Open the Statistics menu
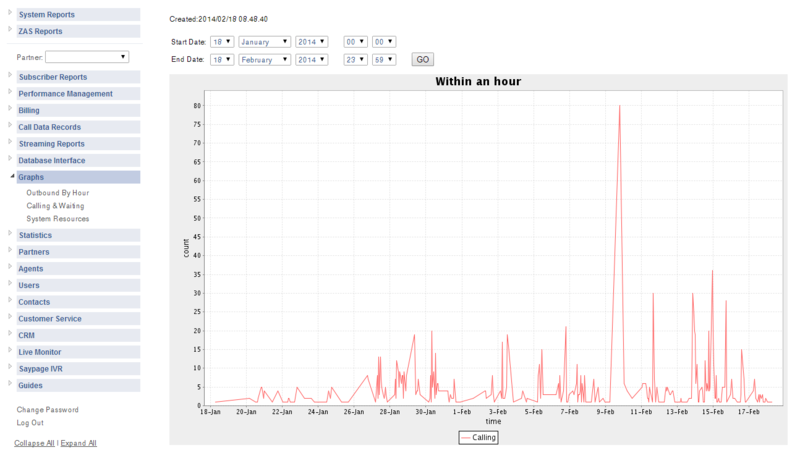Screen dimensions: 800x458 coord(78,235)
